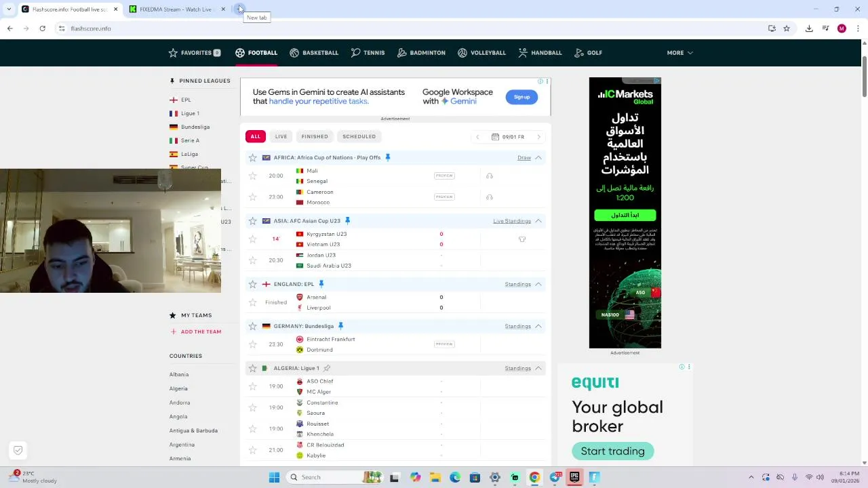Open lineups shirt icon for Kyrgyzstan match

(522, 239)
